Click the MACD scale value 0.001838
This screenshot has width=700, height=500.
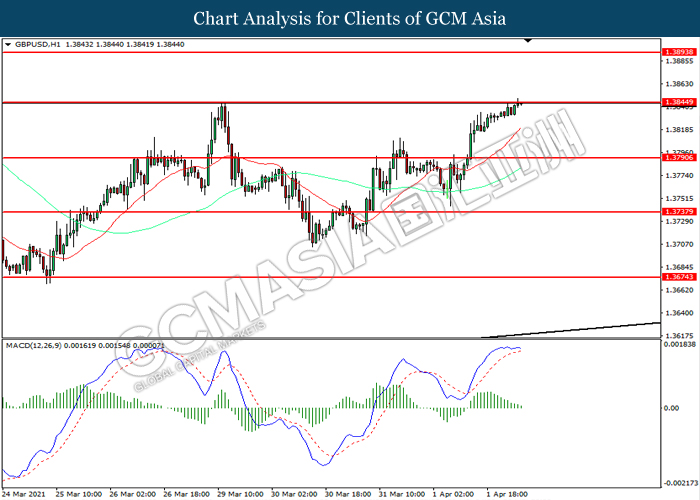pos(679,345)
